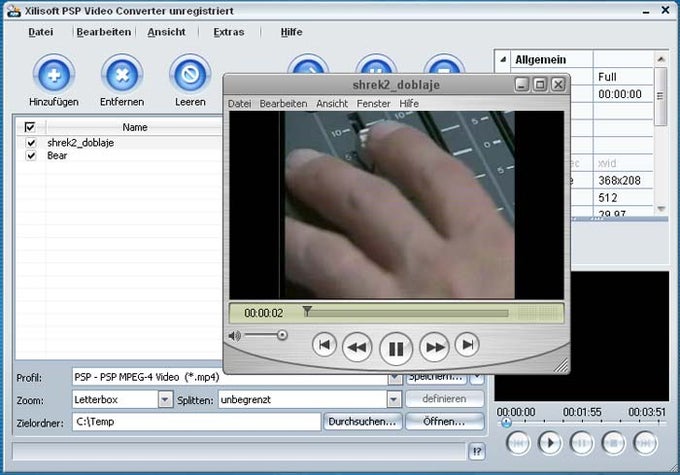Screen dimensions: 680x475
Task: Skip to start in shrek2_doblaje player
Action: [x=324, y=345]
